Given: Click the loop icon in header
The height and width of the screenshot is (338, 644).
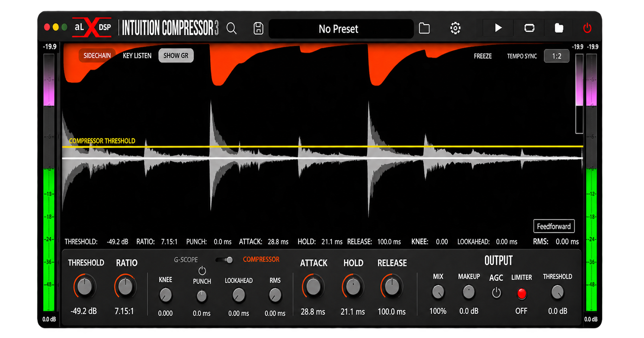Looking at the screenshot, I should click(x=529, y=28).
